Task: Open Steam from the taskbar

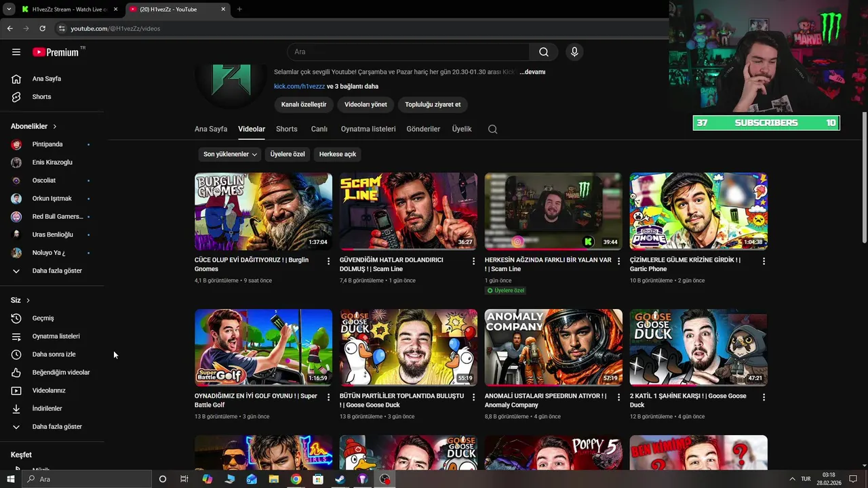Action: click(x=340, y=479)
